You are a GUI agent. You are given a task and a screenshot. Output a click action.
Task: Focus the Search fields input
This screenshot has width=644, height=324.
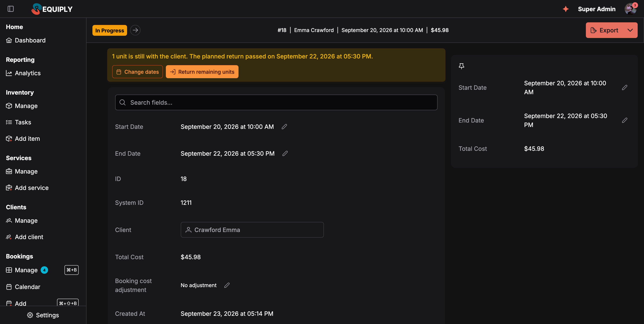[276, 102]
